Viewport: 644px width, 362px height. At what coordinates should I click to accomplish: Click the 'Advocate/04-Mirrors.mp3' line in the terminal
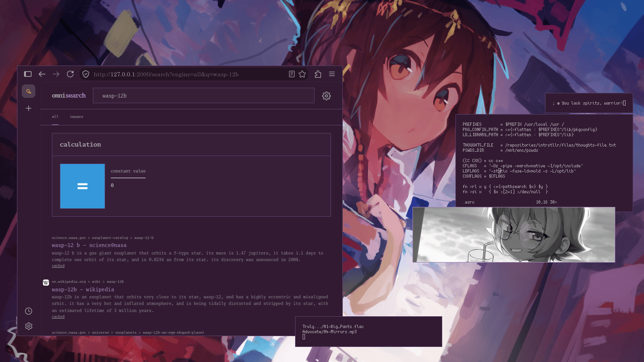330,332
